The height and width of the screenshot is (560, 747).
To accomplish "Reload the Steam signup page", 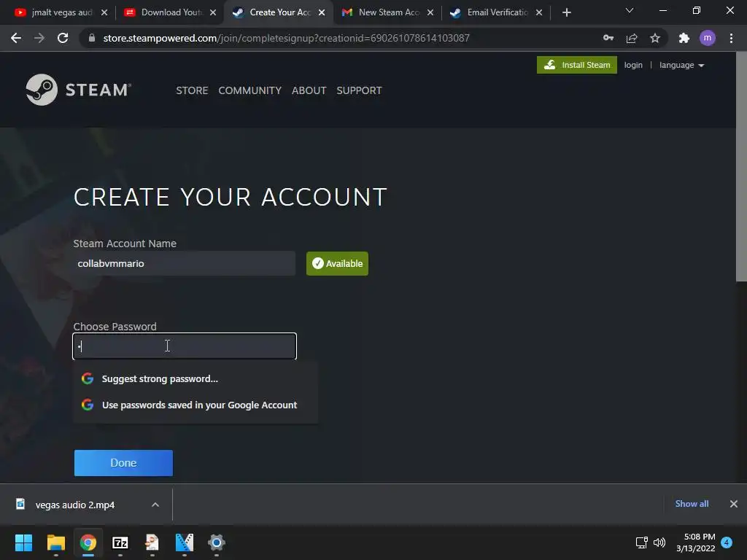I will click(63, 38).
